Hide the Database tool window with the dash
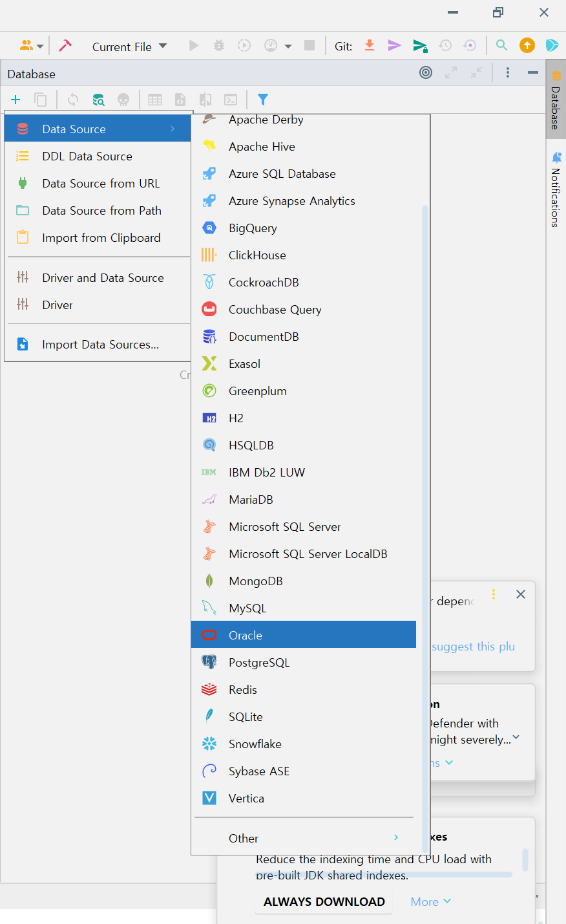The image size is (566, 924). tap(533, 72)
